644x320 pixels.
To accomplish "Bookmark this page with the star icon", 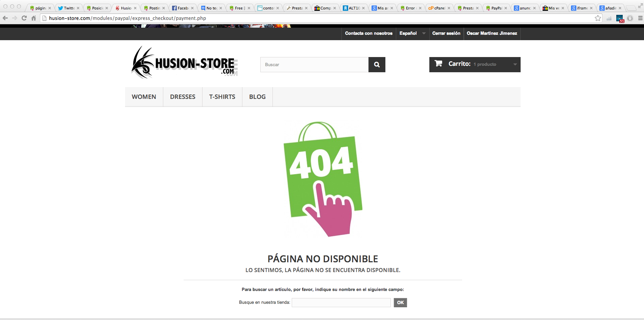I will [x=598, y=18].
